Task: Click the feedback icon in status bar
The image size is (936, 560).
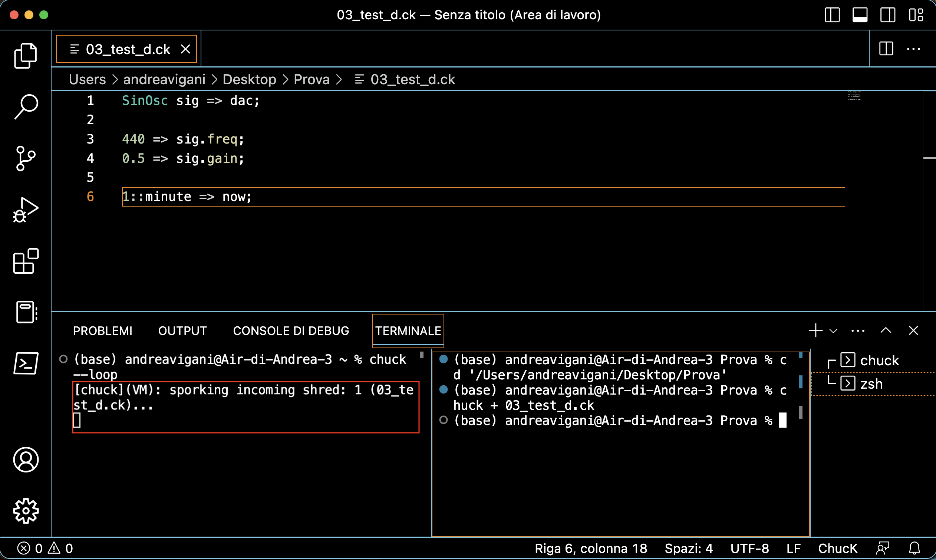Action: 883,548
